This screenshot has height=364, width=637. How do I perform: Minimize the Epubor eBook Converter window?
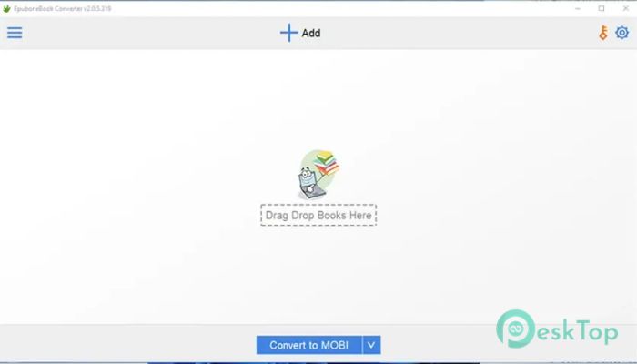coord(579,7)
